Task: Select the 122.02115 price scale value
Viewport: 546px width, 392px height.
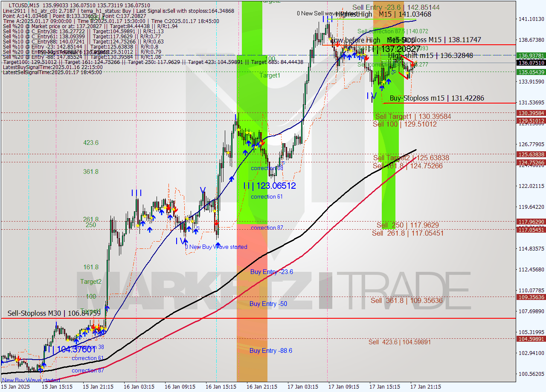Action: point(531,186)
